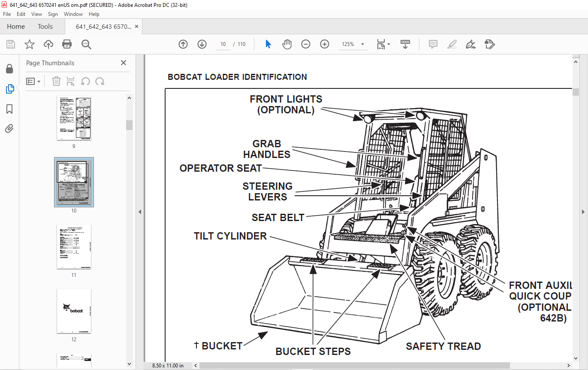This screenshot has height=370, width=588.
Task: Select page 12 Bobcat logo thumbnail
Action: [x=74, y=311]
